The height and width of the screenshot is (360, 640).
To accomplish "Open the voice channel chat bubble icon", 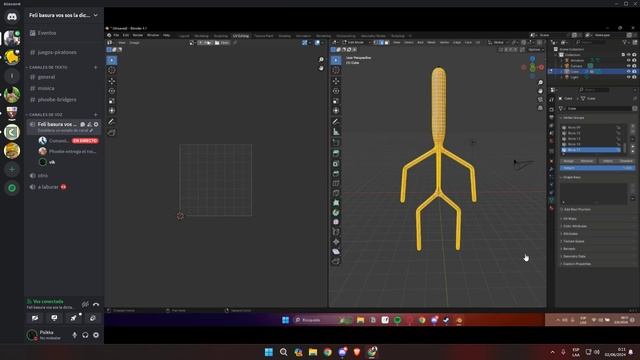I will 83,124.
